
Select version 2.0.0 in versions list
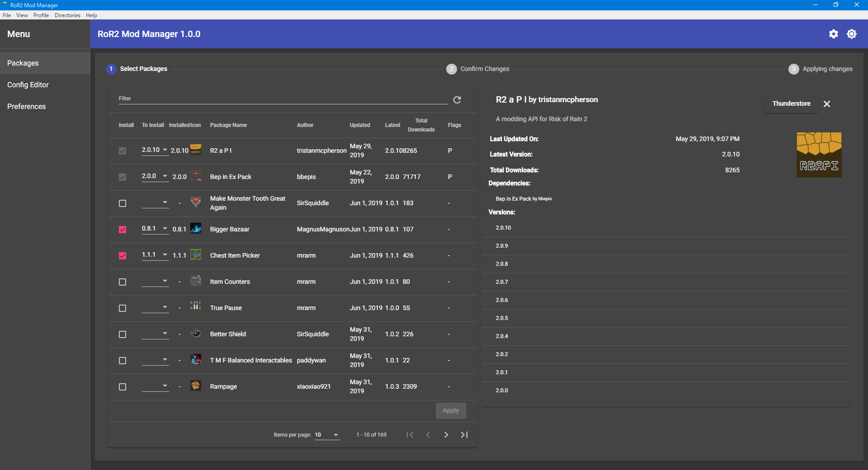(666, 390)
